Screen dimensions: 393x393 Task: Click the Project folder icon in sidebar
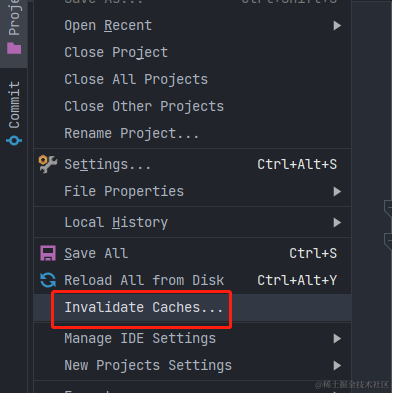[14, 48]
